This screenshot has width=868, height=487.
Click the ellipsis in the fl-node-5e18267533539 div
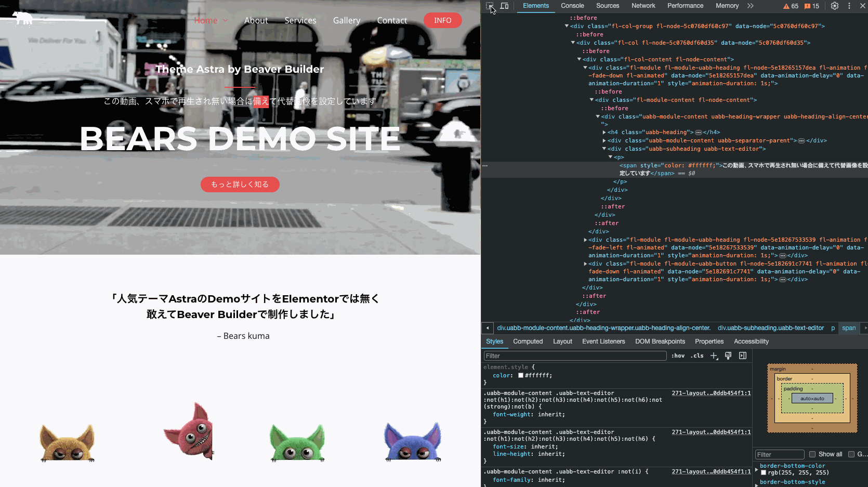coord(783,256)
